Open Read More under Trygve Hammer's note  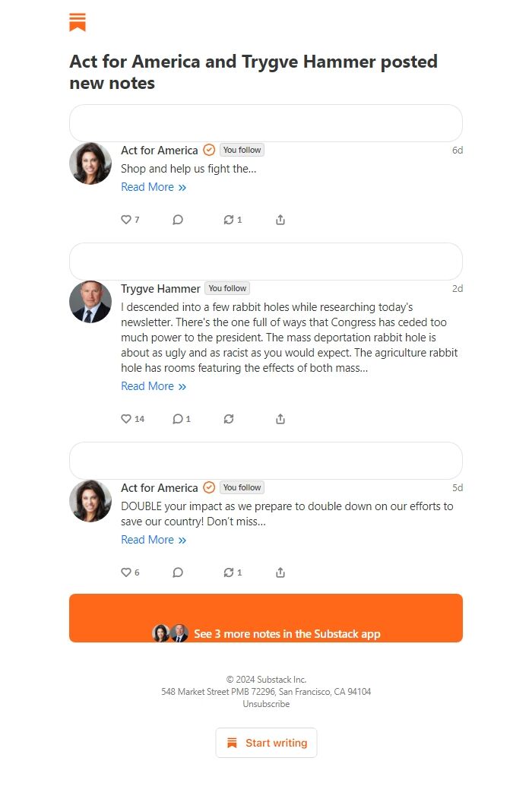tap(154, 386)
